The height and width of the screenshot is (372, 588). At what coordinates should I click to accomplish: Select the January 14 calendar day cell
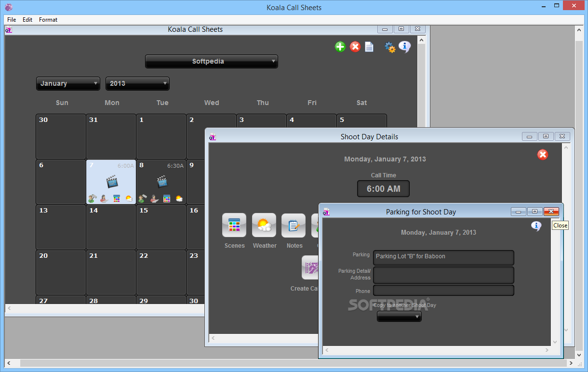pos(111,227)
